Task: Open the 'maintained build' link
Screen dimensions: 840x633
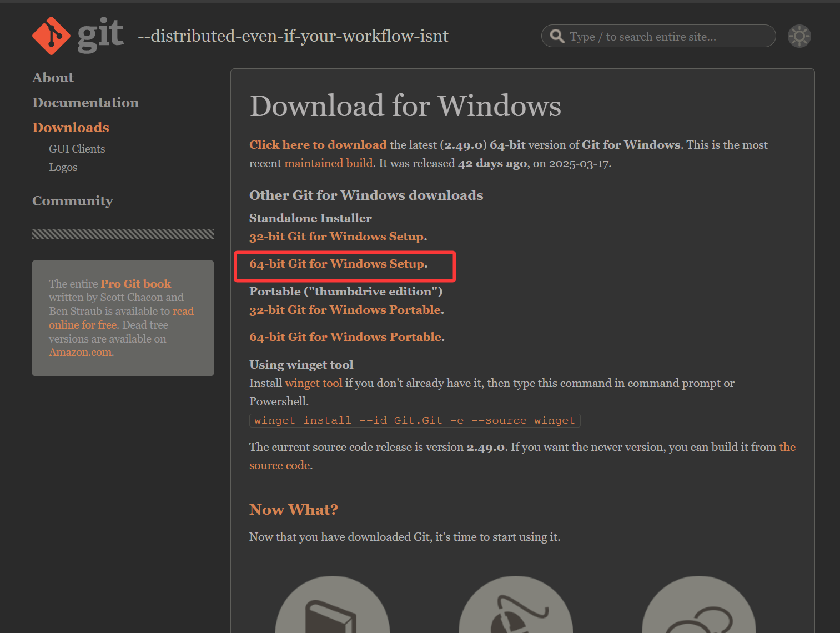Action: point(329,163)
